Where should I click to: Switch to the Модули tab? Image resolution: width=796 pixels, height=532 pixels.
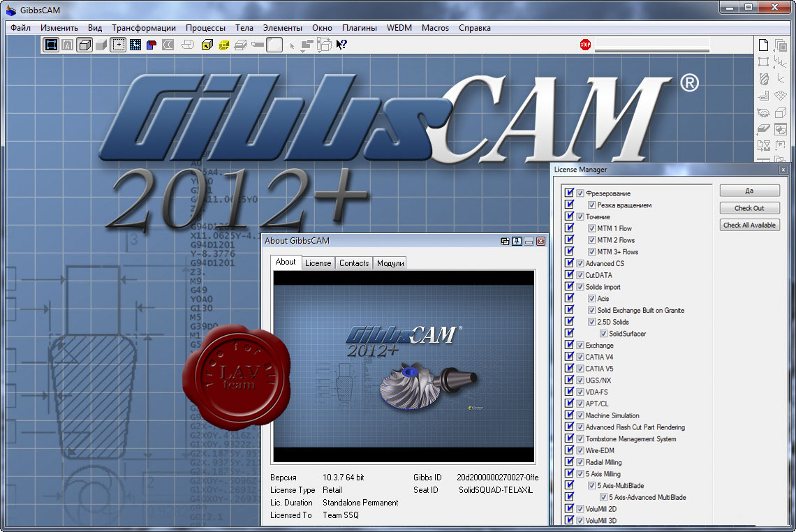coord(390,263)
